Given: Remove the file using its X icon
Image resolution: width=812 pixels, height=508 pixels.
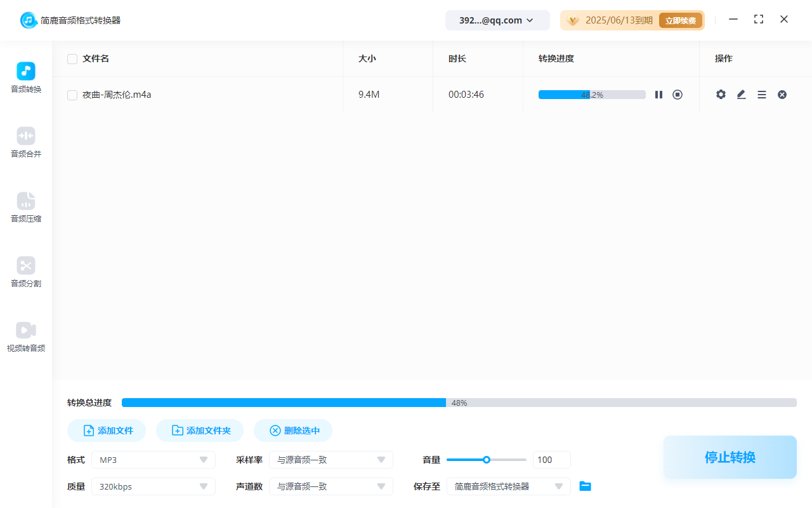Looking at the screenshot, I should (782, 94).
